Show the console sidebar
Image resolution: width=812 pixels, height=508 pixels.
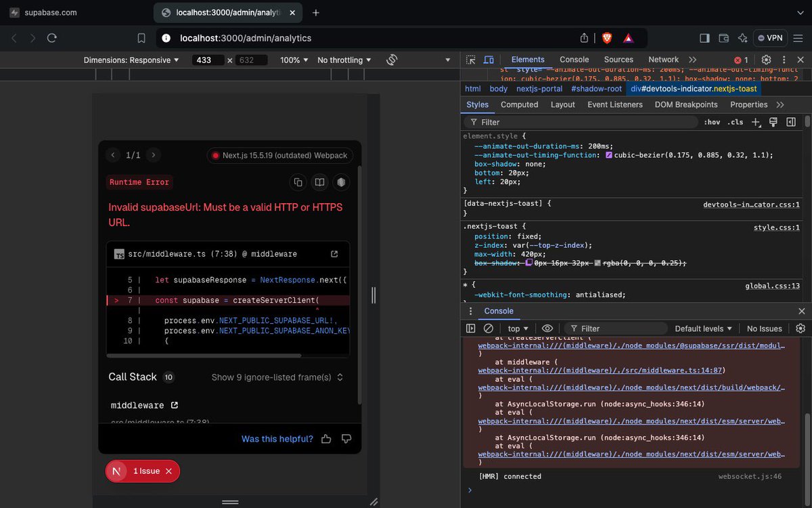point(471,329)
